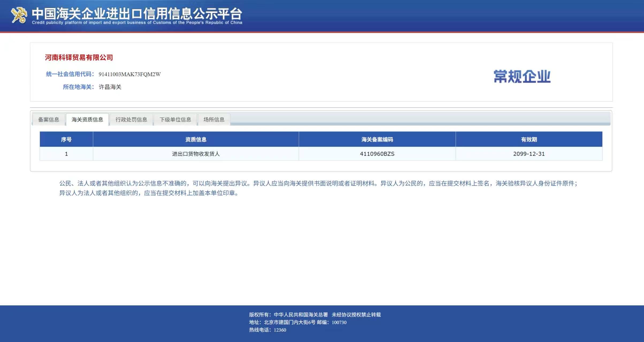
Task: Select the customs code 4110960BZS
Action: (377, 154)
